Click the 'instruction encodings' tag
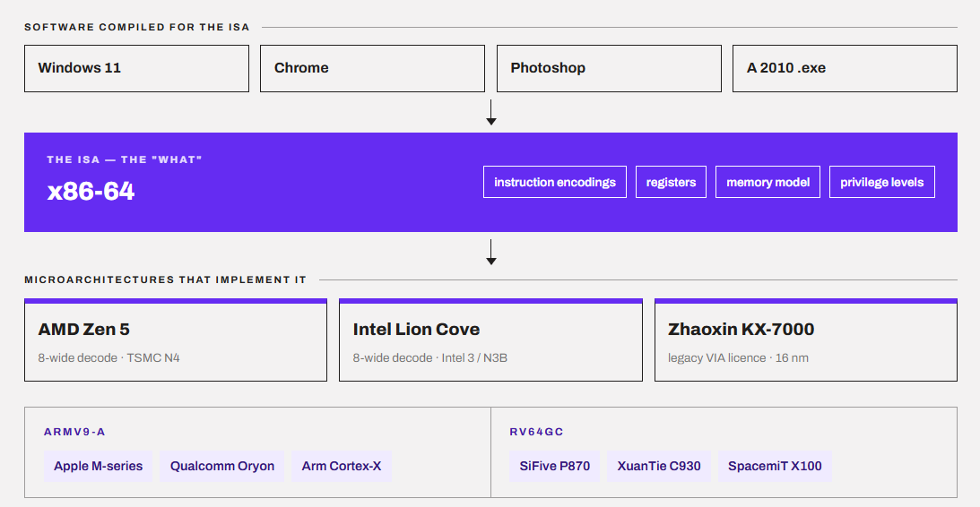The height and width of the screenshot is (507, 980). (555, 182)
